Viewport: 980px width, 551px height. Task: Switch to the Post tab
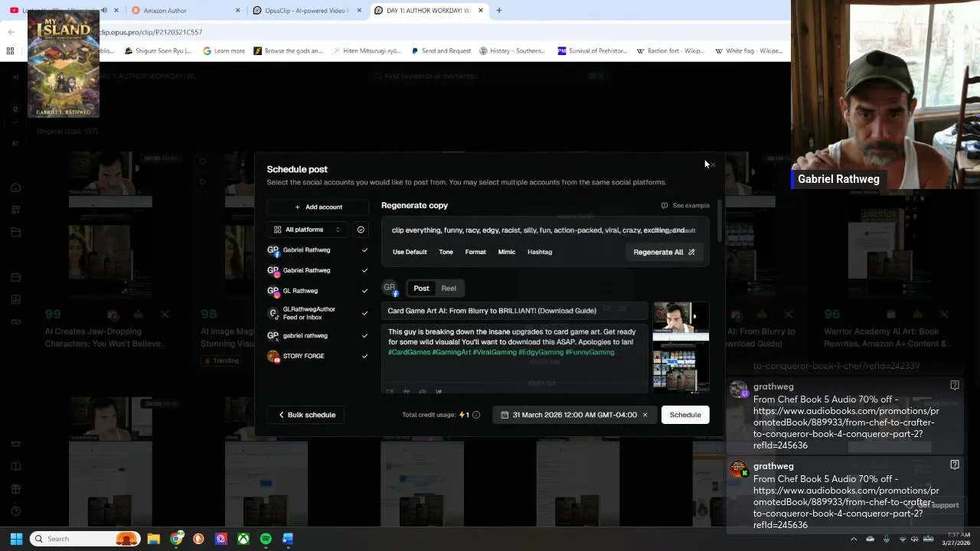click(x=421, y=289)
